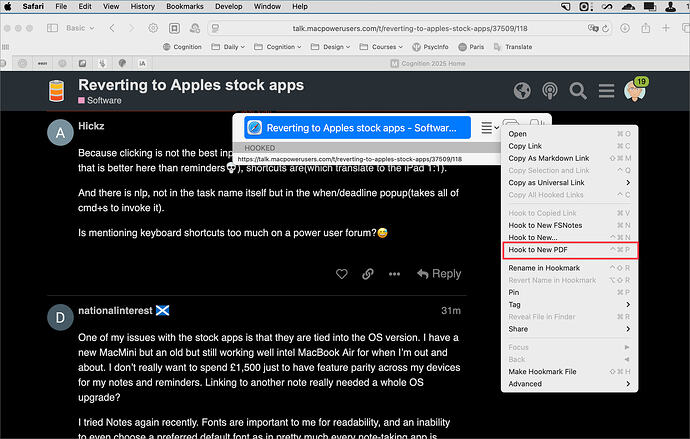690x439 pixels.
Task: Expand the Share submenu
Action: point(569,329)
